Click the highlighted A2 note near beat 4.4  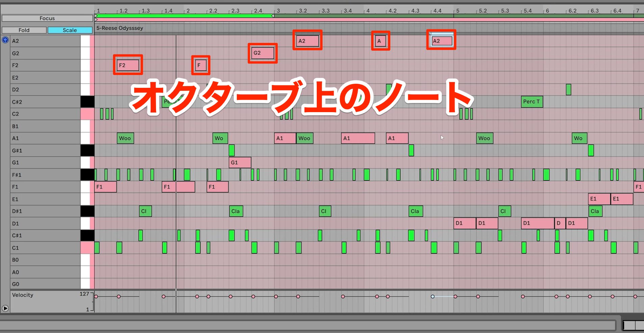click(442, 41)
